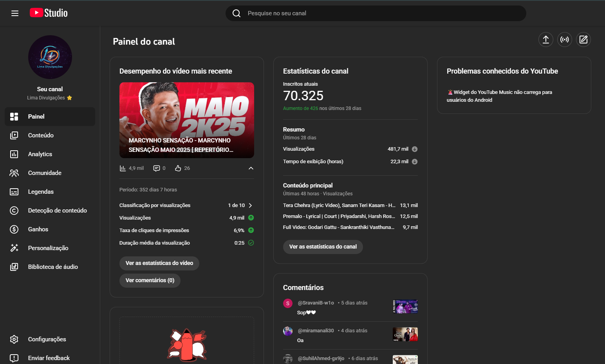
Task: Click the video comments count icon
Action: coord(157,168)
